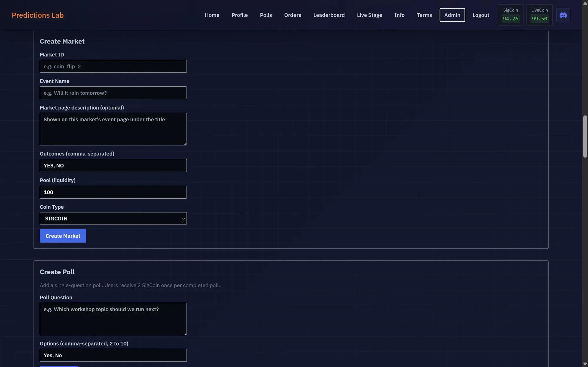Screen dimensions: 588x367
Task: Open the Profile page
Action: 239,15
